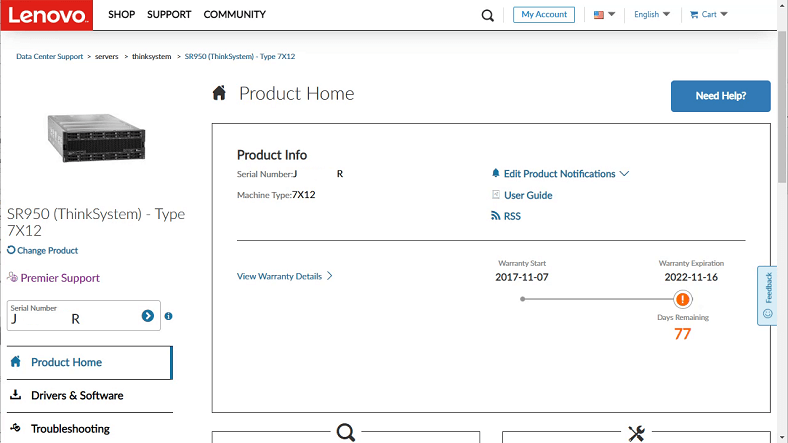Click warranty start date 2017-11-07
The image size is (788, 443).
click(x=522, y=277)
